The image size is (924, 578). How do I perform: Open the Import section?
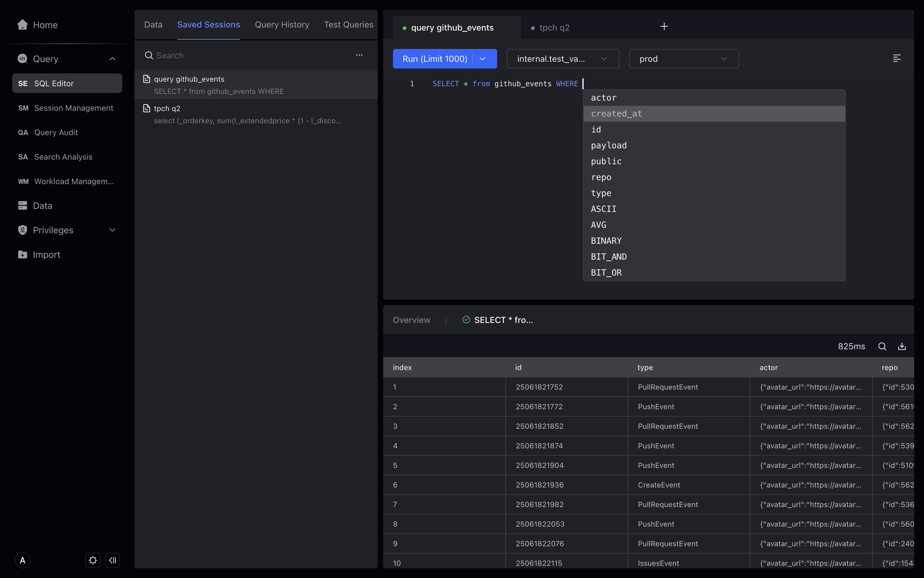click(39, 254)
